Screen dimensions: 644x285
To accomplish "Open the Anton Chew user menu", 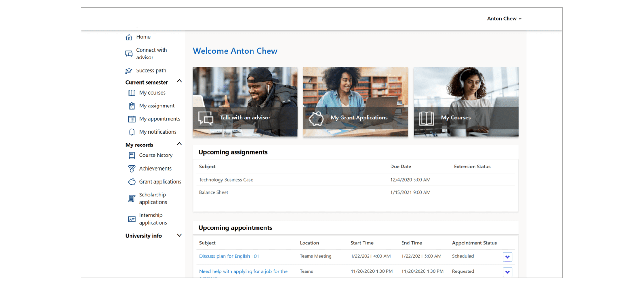I will click(504, 19).
